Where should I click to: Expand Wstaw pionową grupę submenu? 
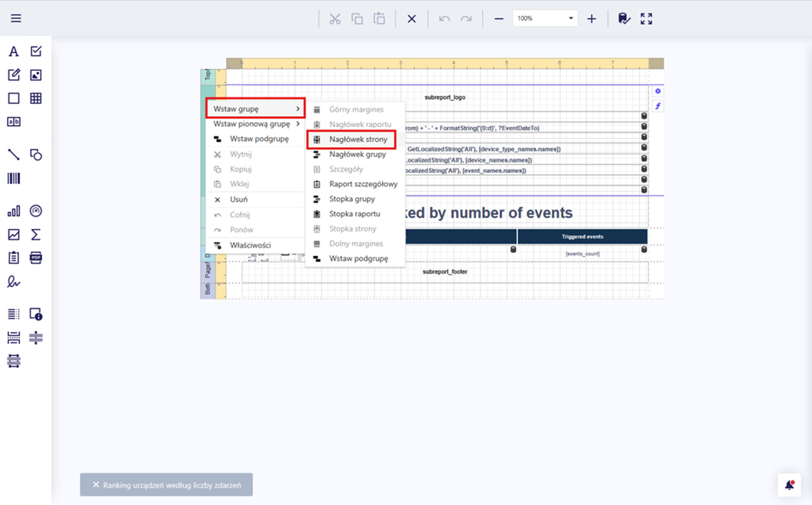pos(255,124)
